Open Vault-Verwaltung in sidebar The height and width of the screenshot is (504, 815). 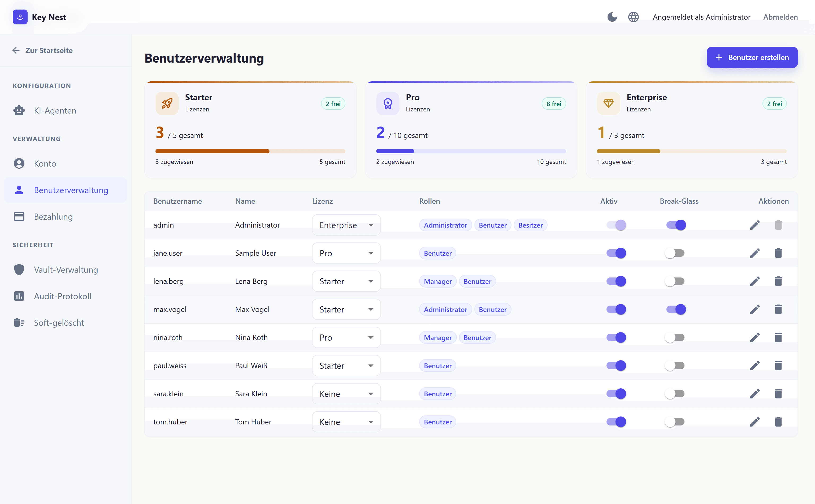(66, 270)
